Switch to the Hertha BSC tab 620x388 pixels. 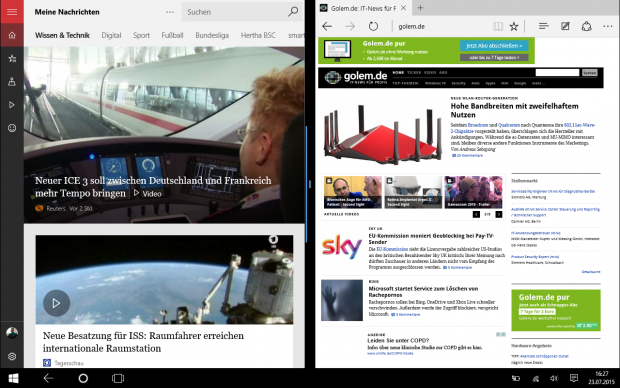(258, 35)
